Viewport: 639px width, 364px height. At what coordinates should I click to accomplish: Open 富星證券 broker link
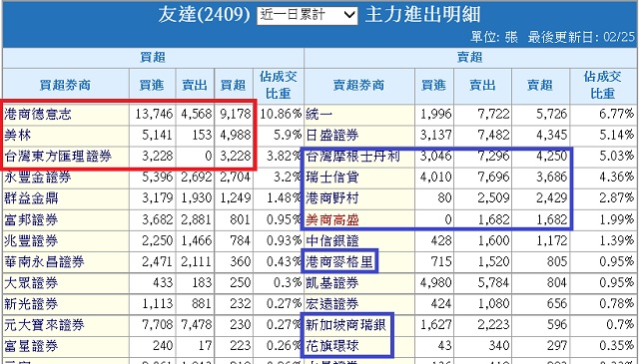(31, 346)
